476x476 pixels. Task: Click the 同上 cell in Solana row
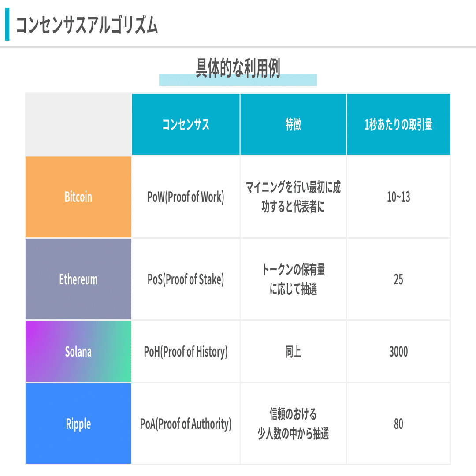tap(293, 351)
